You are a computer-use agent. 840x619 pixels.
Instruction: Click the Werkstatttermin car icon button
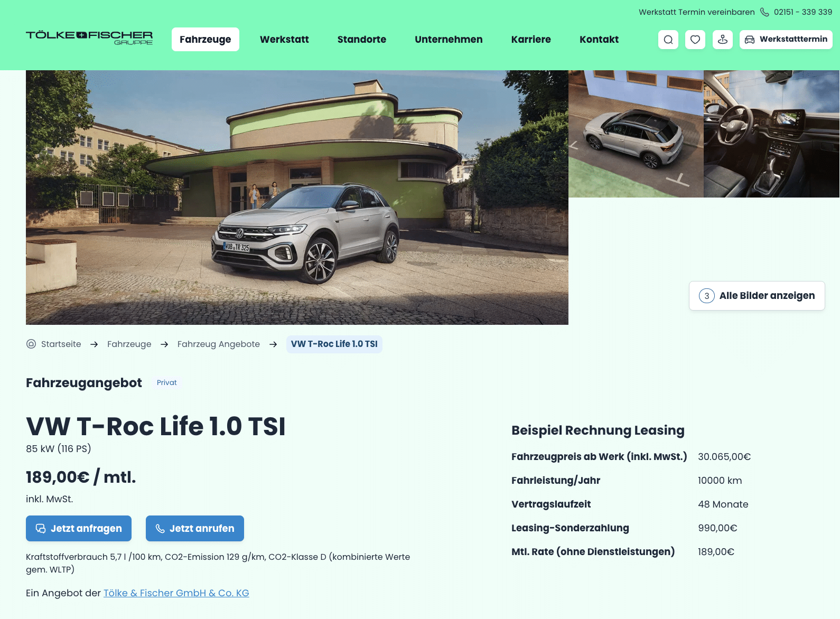786,40
